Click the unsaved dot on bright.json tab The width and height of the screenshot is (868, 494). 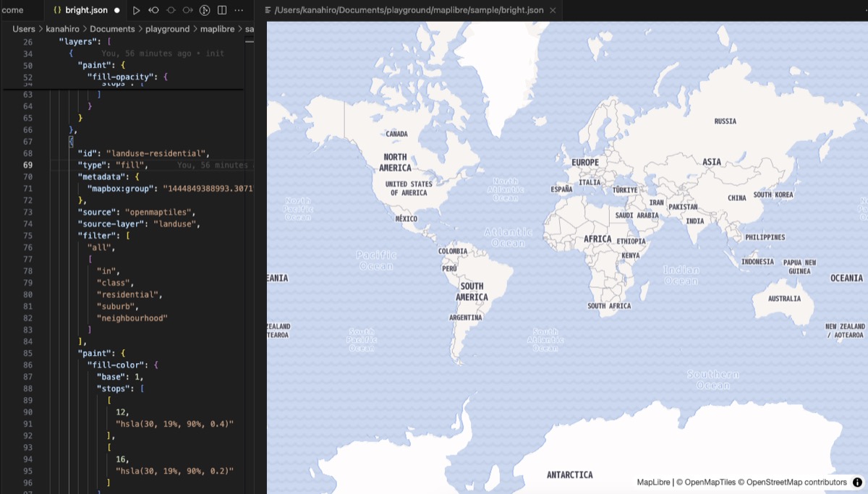tap(116, 11)
